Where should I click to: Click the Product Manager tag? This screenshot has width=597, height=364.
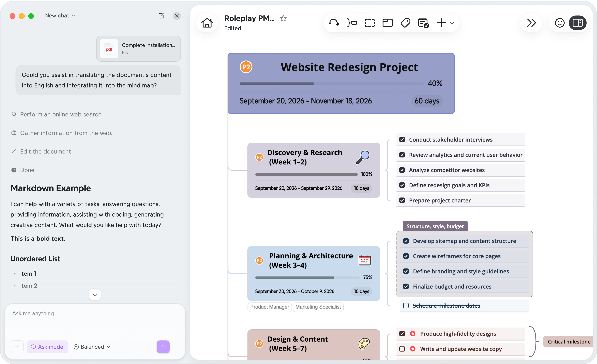[269, 307]
